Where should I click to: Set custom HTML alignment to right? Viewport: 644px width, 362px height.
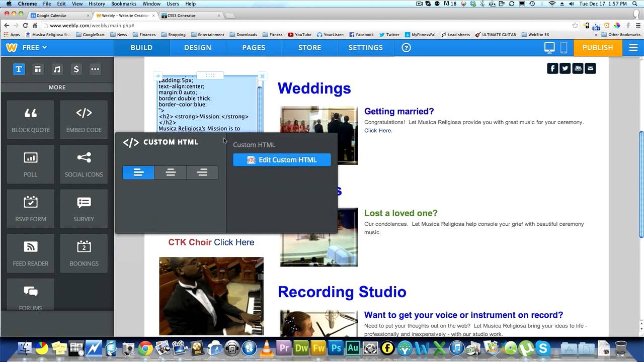click(202, 172)
